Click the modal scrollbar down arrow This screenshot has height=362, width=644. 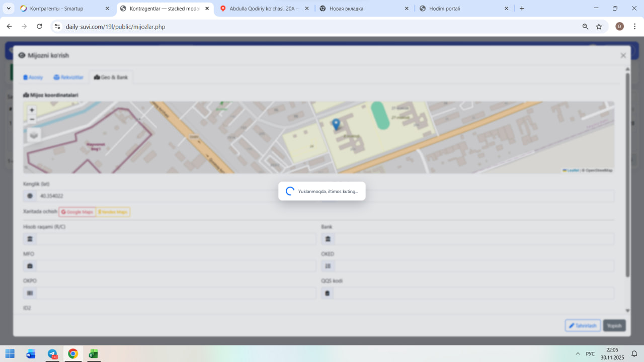click(x=627, y=311)
